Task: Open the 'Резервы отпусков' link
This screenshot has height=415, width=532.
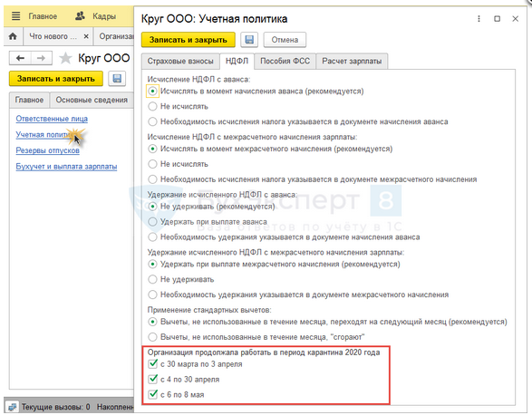Action: coord(48,150)
